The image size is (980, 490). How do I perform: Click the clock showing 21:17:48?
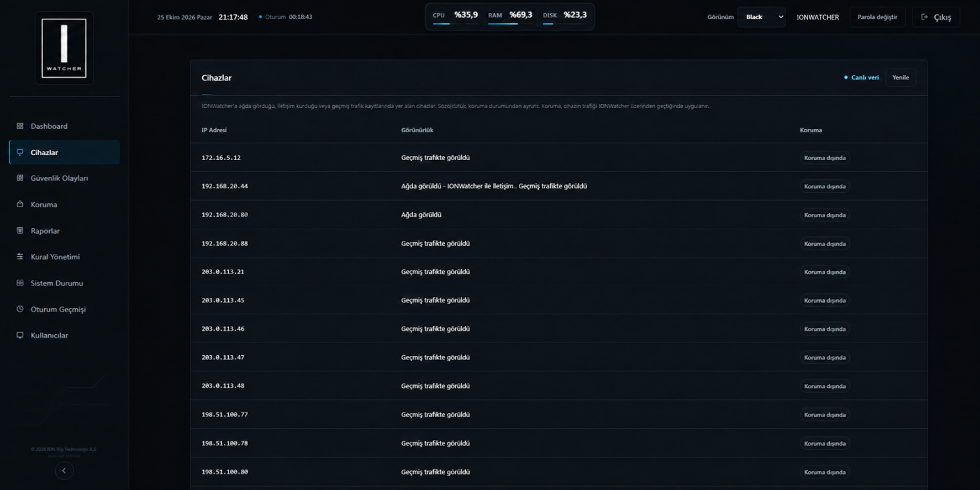[233, 17]
